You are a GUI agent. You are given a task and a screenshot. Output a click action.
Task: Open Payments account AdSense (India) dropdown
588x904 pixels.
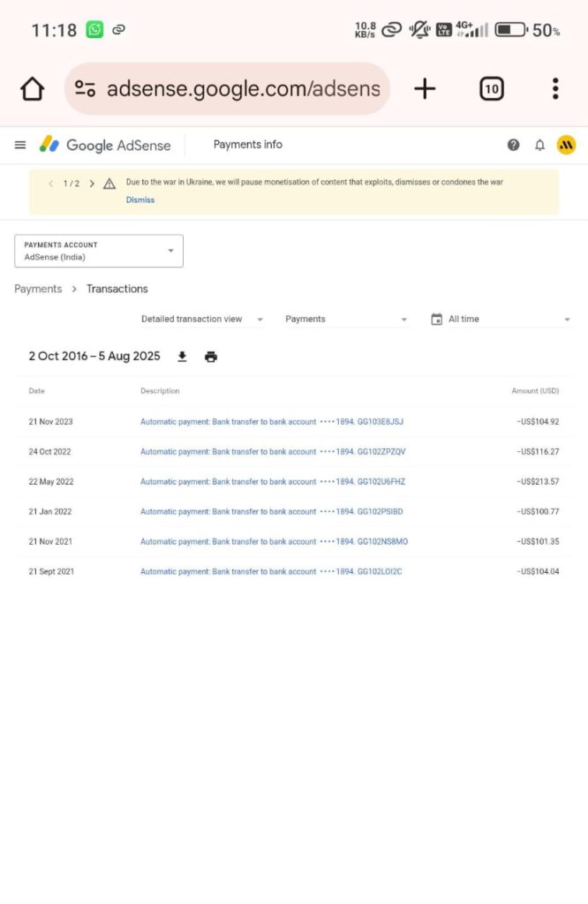99,251
